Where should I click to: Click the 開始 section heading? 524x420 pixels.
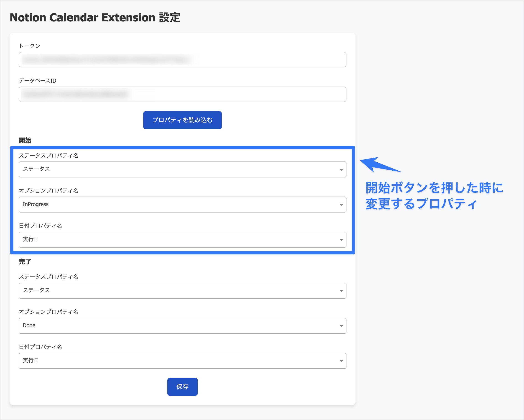coord(25,140)
